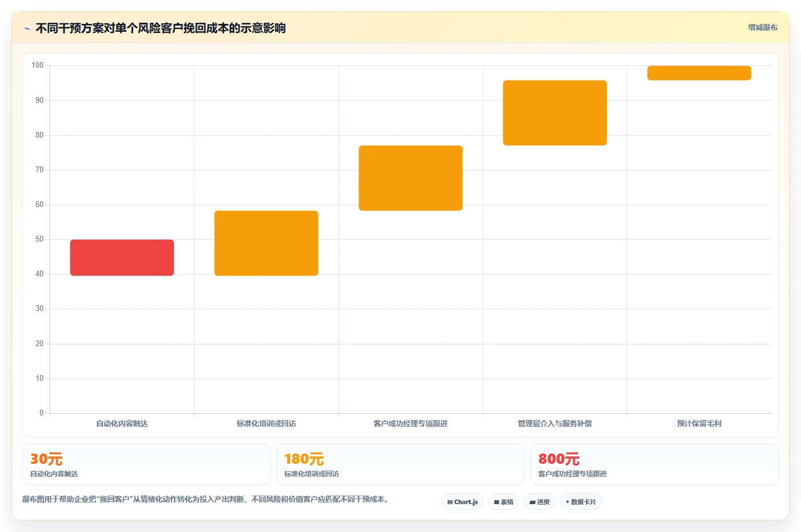Click the x-axis label 标准化培训或回访

tap(266, 423)
